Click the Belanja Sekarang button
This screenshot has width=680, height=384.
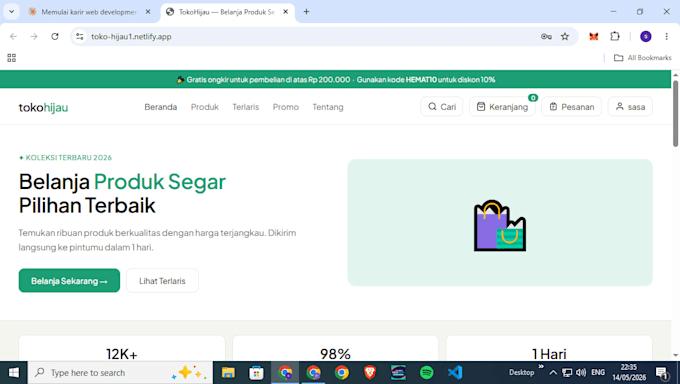69,281
